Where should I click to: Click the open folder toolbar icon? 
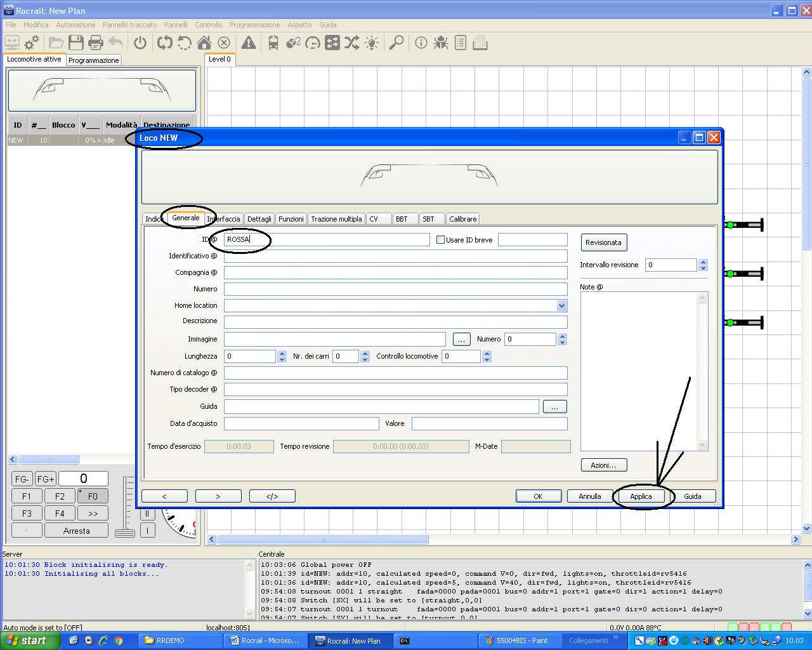coord(56,43)
